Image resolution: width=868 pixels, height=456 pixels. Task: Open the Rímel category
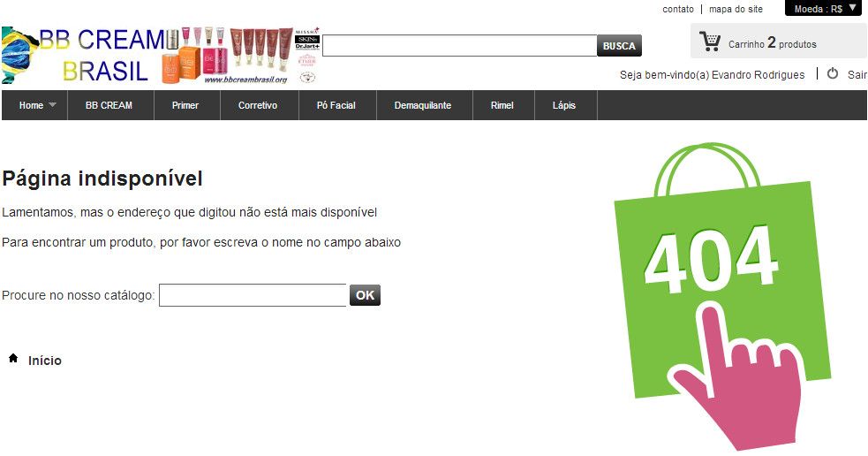[502, 105]
